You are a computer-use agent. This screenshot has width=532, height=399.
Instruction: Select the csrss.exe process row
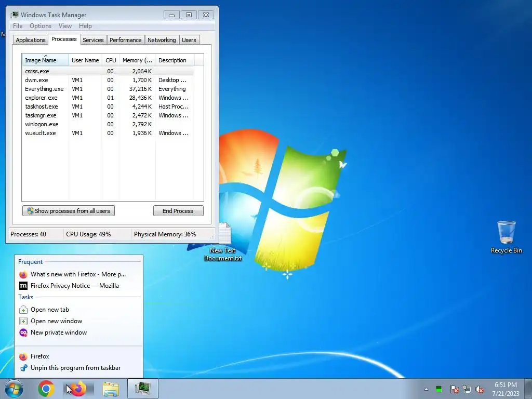108,71
